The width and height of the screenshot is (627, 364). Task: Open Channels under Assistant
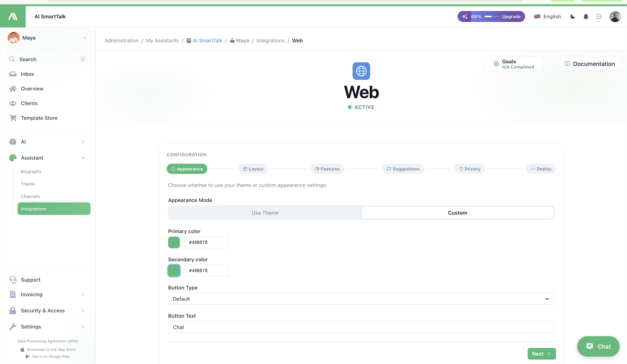tap(30, 196)
